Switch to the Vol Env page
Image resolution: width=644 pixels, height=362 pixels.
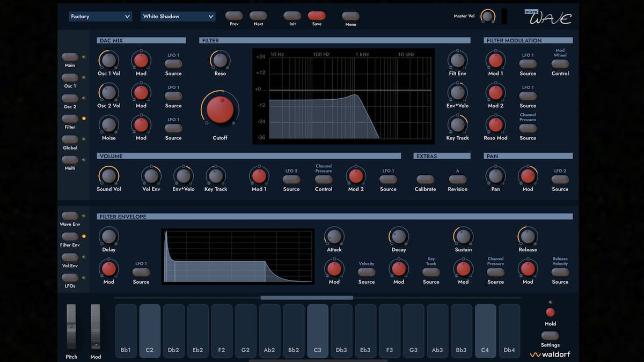[x=70, y=257]
